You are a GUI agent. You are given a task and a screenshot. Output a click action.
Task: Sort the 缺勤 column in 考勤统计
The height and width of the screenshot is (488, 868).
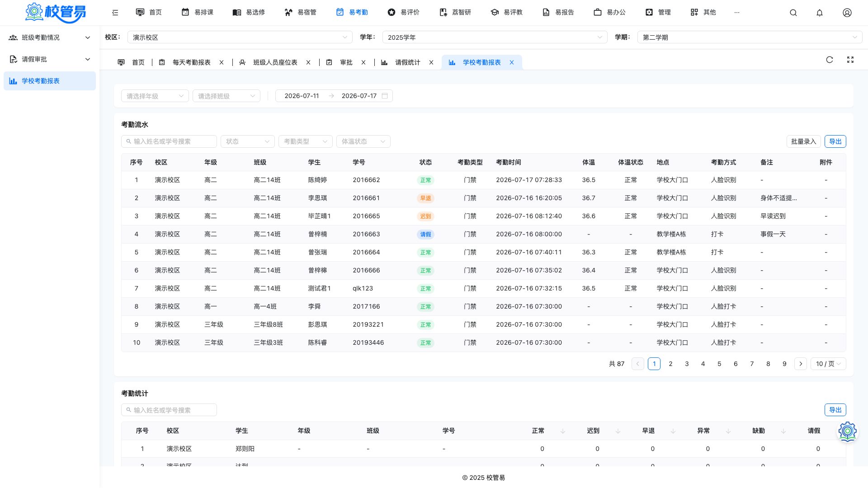[x=783, y=431]
